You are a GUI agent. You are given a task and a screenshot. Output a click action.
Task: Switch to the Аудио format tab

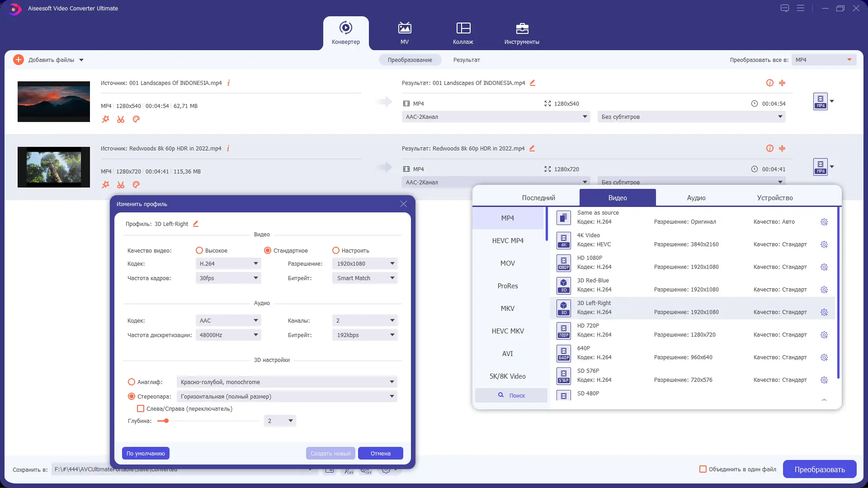[696, 198]
